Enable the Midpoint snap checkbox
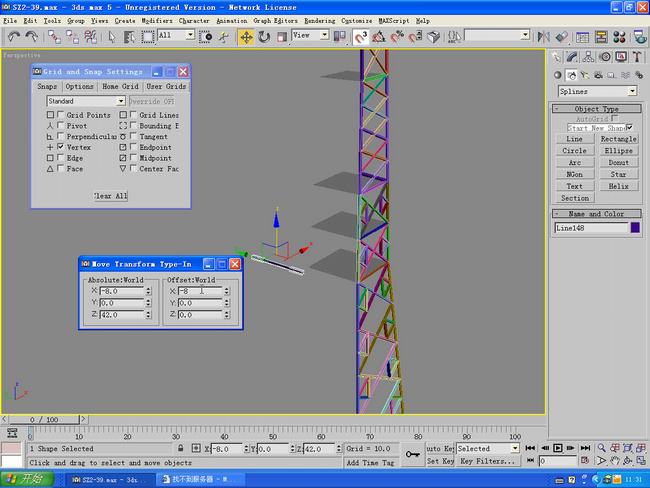Viewport: 650px width, 488px height. [133, 158]
